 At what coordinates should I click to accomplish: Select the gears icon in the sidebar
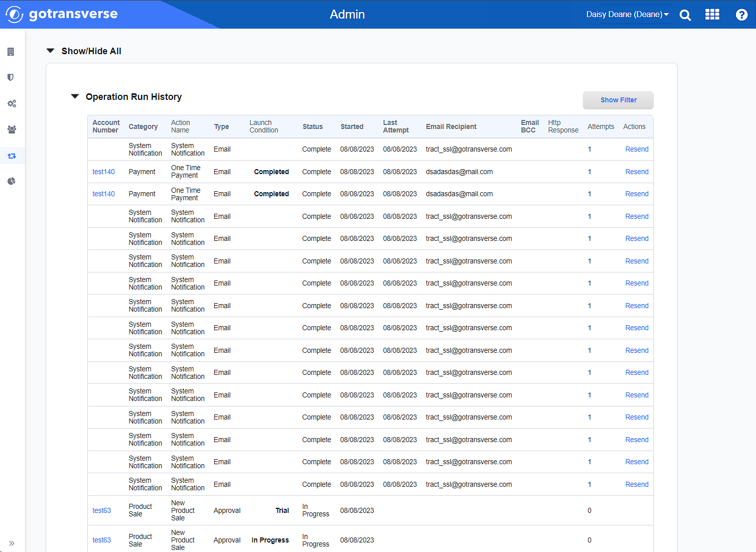click(12, 103)
